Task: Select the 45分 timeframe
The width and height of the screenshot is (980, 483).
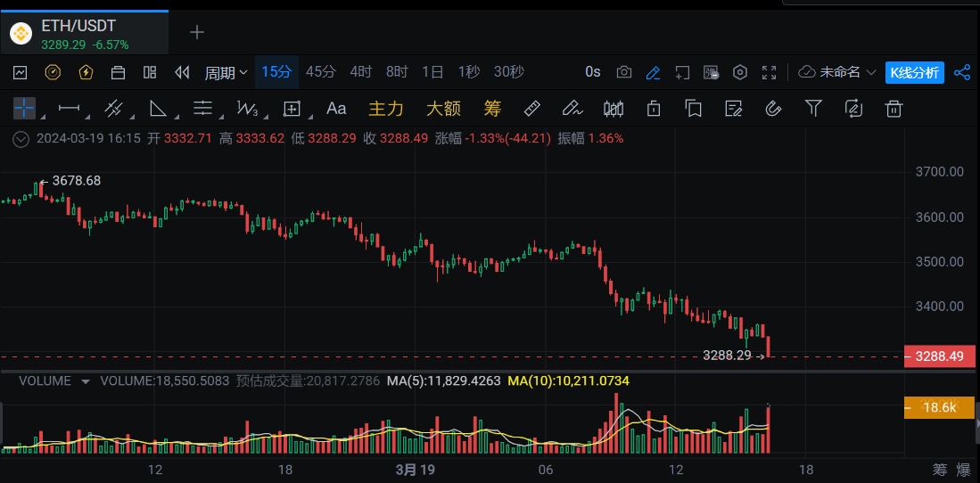Action: pos(320,72)
